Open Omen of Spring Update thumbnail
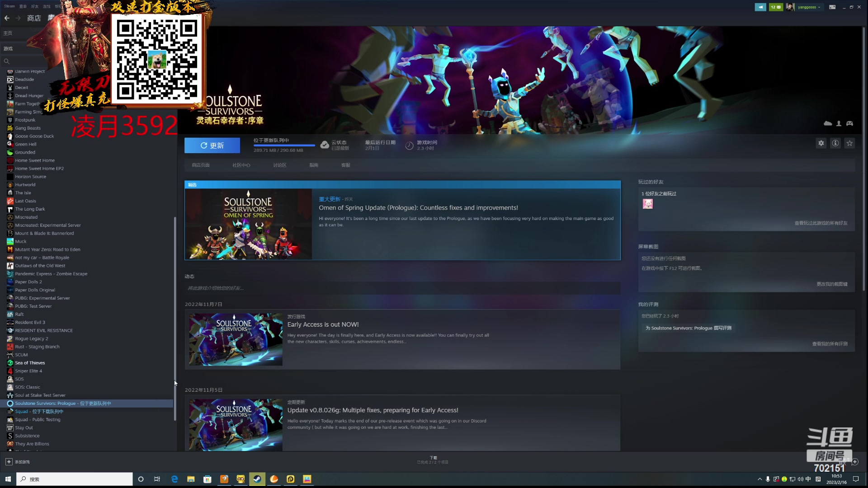Viewport: 868px width, 488px height. (x=248, y=225)
